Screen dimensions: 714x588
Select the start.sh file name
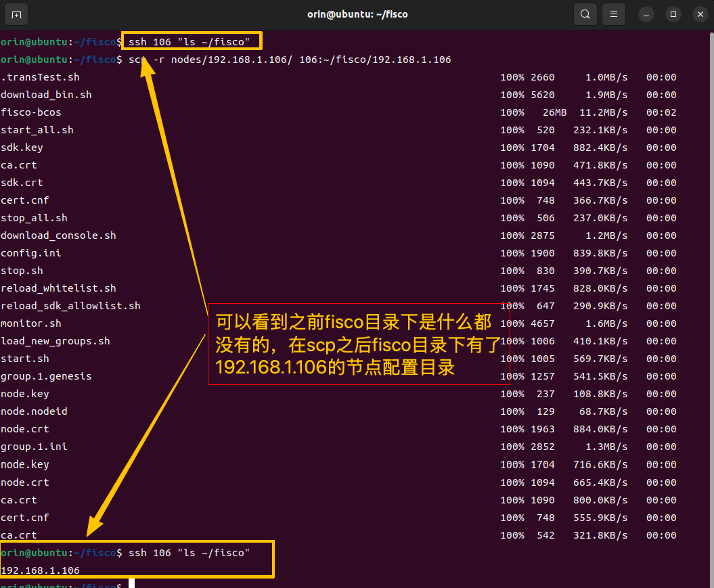[24, 359]
